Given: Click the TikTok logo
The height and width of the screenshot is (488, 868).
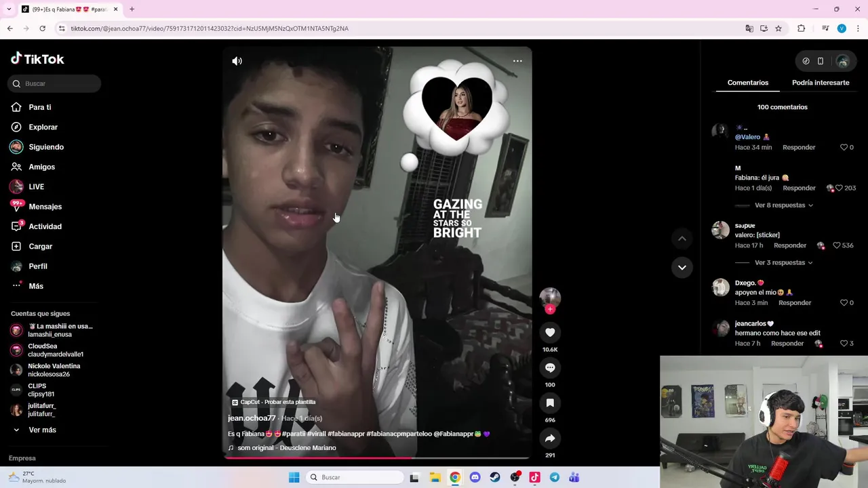Looking at the screenshot, I should [37, 59].
